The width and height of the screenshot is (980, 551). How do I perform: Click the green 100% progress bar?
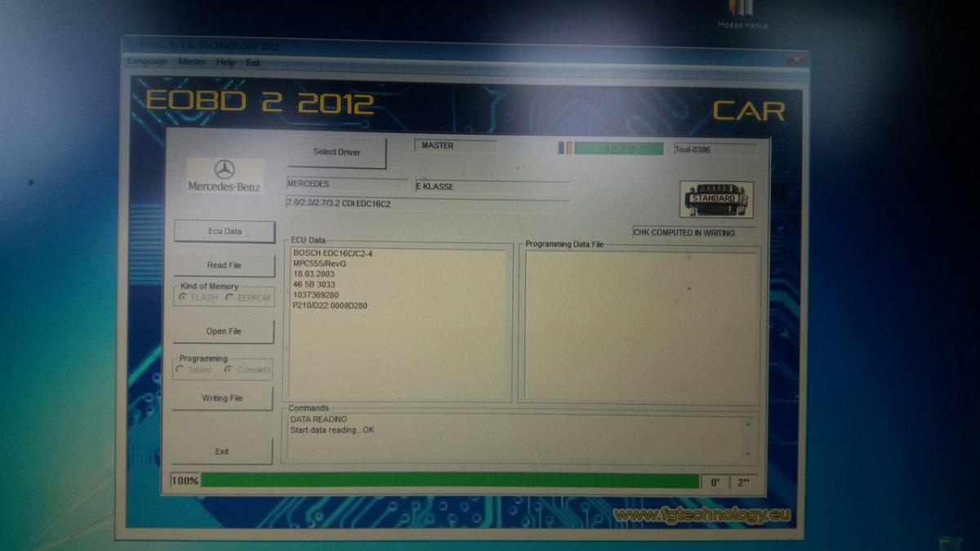[x=450, y=481]
